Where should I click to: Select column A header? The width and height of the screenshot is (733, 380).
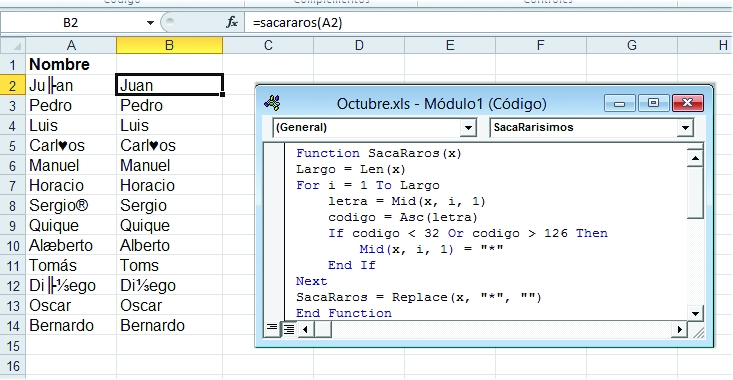pos(71,45)
